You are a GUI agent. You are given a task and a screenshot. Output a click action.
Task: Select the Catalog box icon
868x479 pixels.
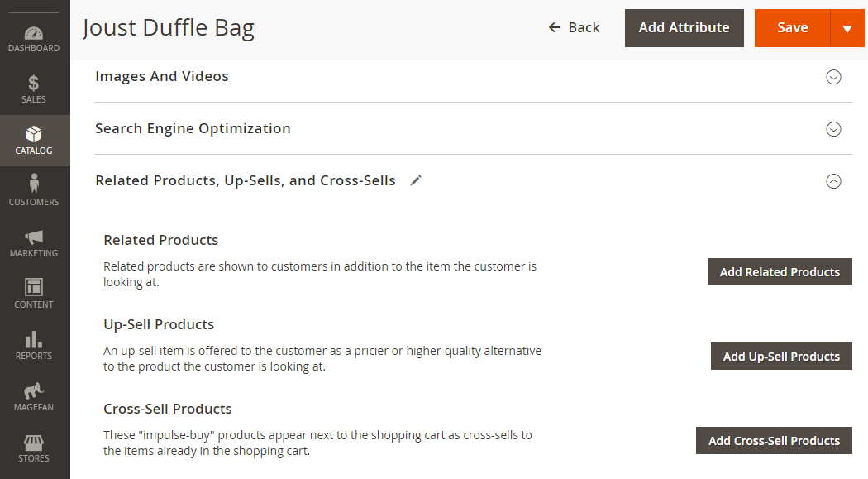point(34,134)
